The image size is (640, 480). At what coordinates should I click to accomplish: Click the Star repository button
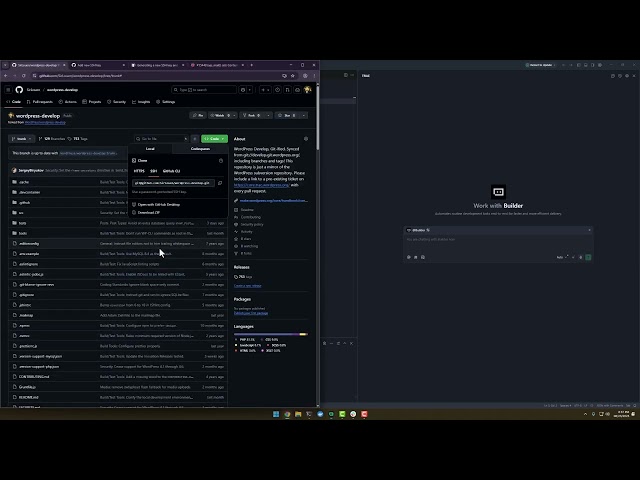pyautogui.click(x=287, y=116)
